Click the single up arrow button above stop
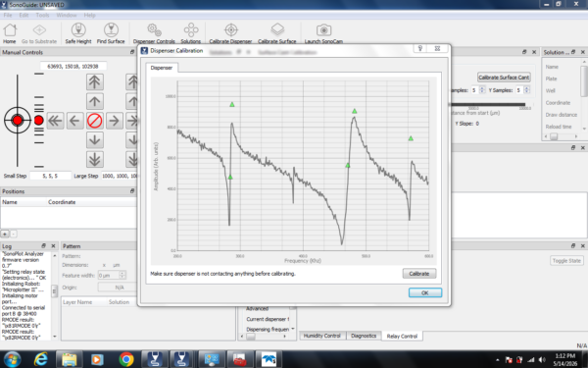 (94, 101)
